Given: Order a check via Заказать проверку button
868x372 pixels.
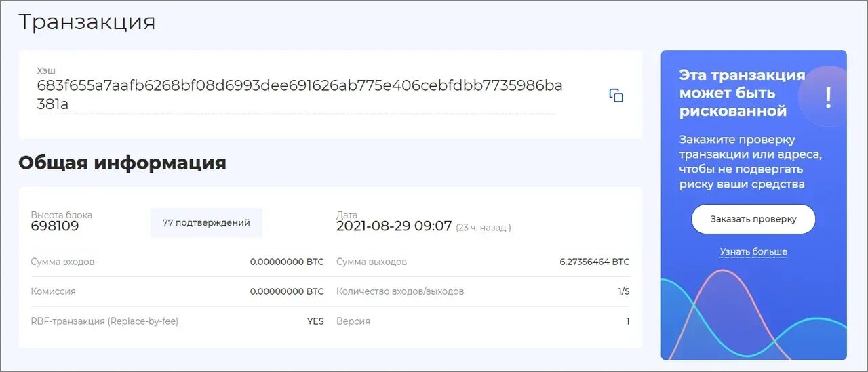Looking at the screenshot, I should [753, 220].
